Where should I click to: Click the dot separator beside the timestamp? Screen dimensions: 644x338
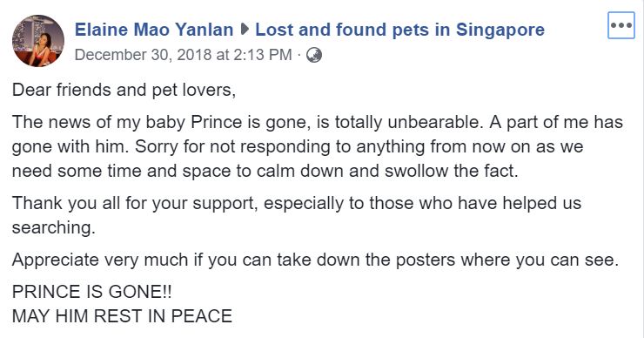coord(299,55)
